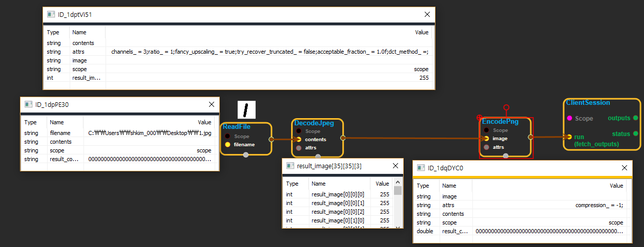Click the ClientSession outputs green port
The image size is (644, 247).
coord(635,118)
